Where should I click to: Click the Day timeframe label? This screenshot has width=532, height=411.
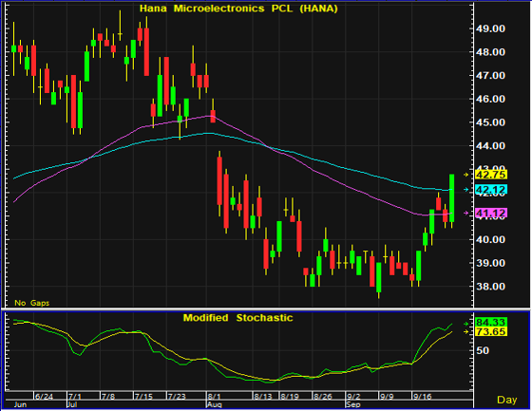coord(507,400)
